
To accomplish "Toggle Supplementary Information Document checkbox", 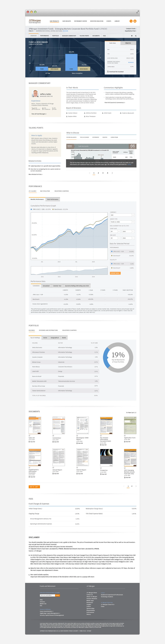I will point(29,468).
